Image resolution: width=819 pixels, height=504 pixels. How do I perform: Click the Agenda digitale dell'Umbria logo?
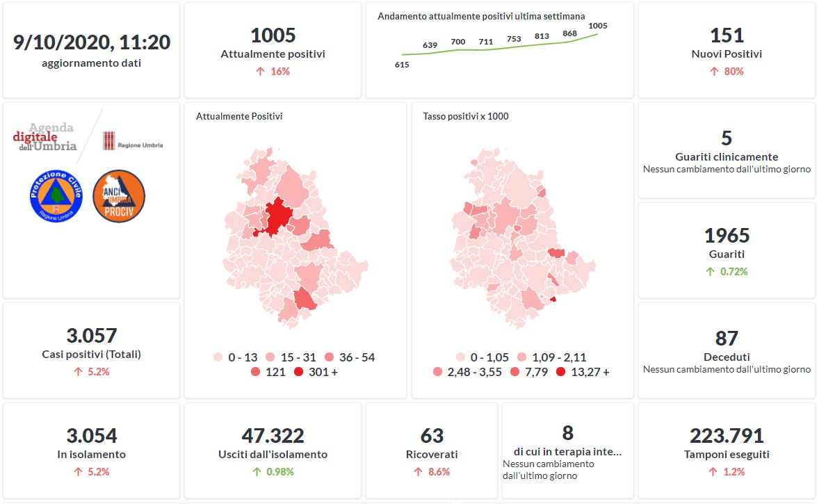tap(45, 137)
